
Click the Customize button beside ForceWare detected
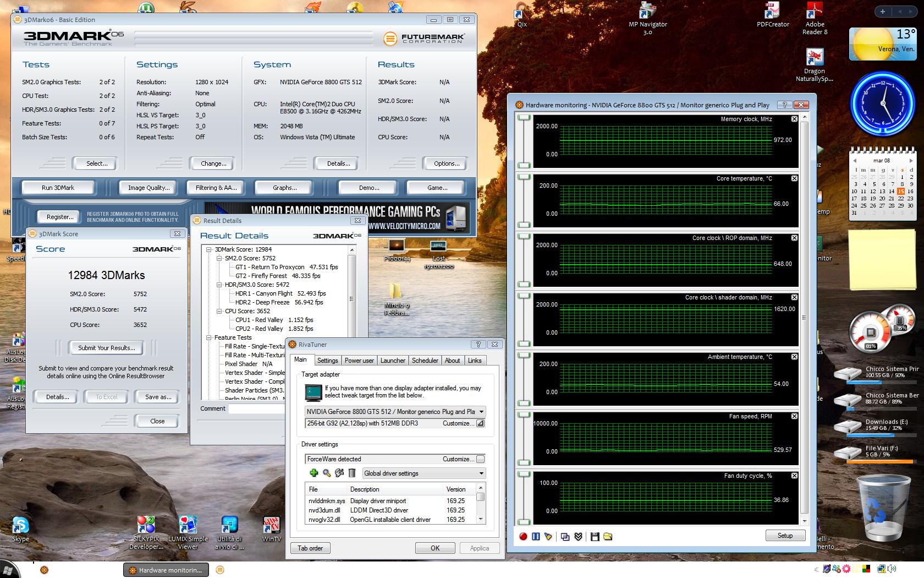coord(480,459)
